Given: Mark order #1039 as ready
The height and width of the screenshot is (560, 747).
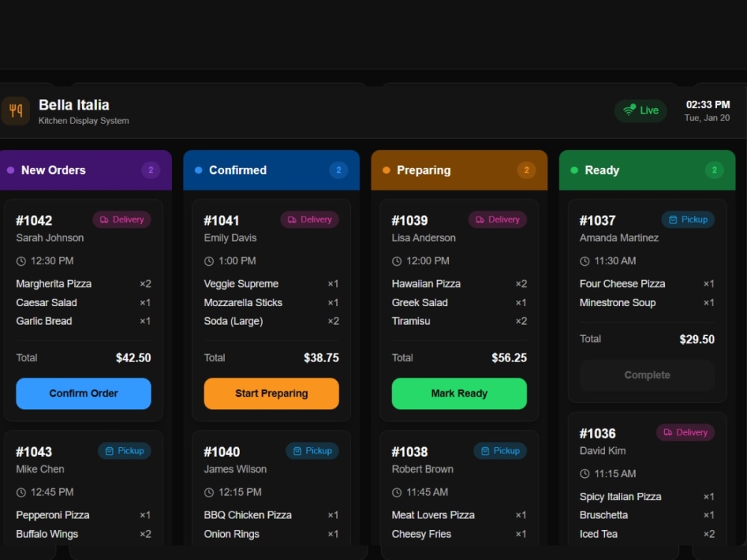Looking at the screenshot, I should [459, 393].
